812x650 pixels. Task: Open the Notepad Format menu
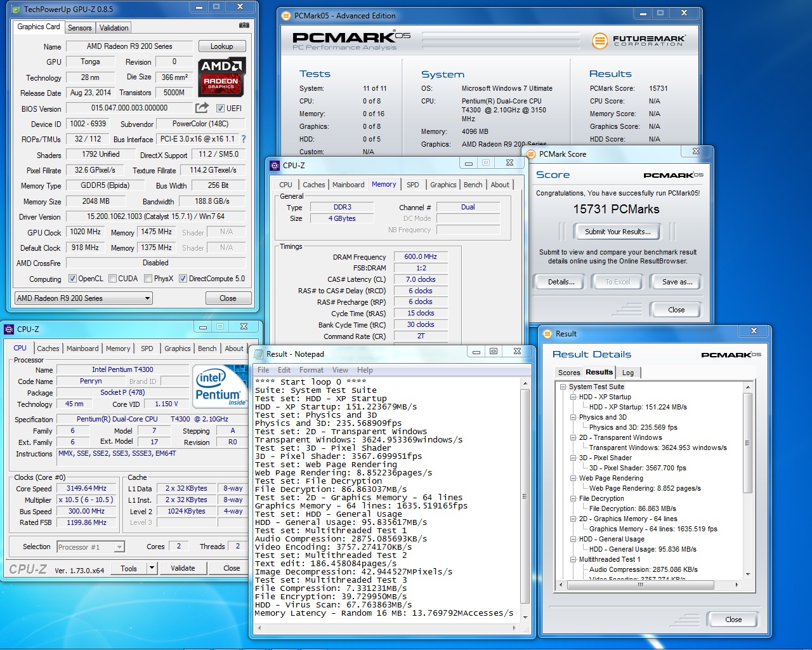(311, 370)
